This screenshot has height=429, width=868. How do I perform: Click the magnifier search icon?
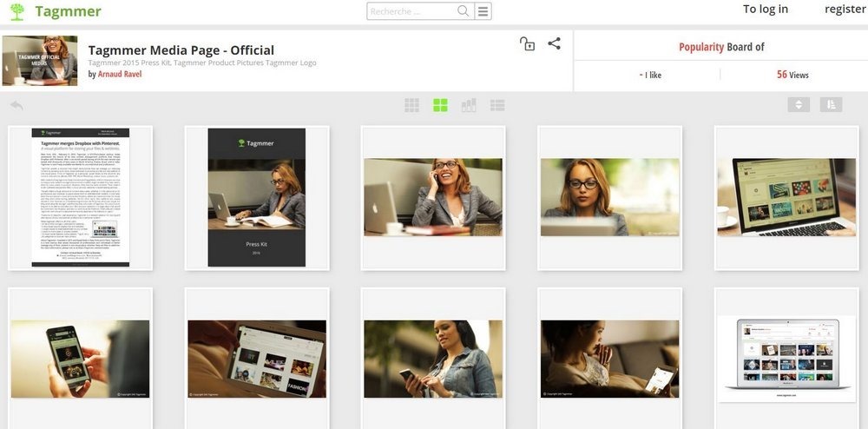click(464, 11)
